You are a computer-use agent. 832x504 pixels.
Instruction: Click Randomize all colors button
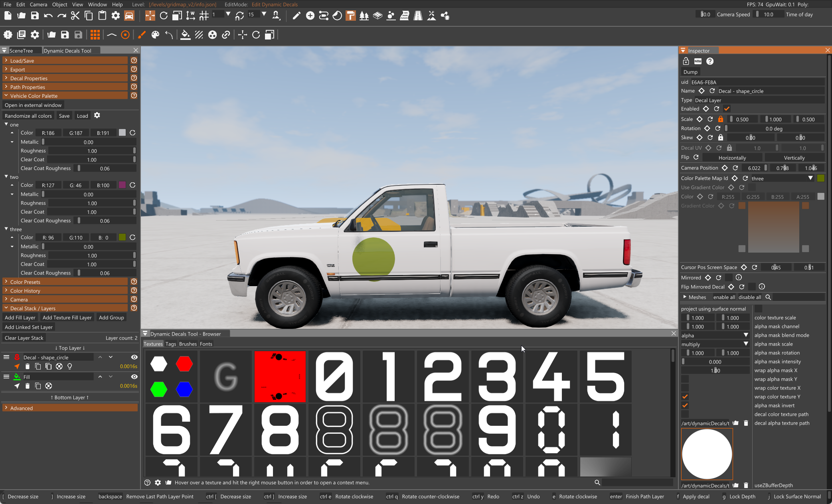pos(28,116)
